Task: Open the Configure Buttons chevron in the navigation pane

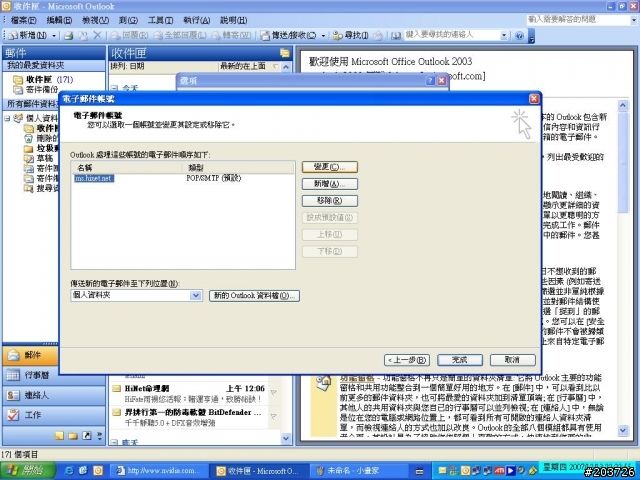Action: [99, 436]
